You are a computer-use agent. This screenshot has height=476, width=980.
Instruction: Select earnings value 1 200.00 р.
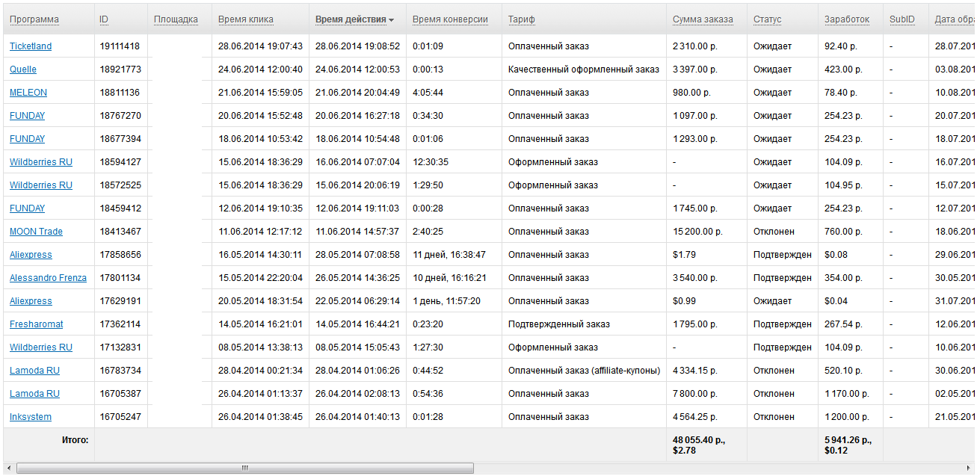(847, 417)
